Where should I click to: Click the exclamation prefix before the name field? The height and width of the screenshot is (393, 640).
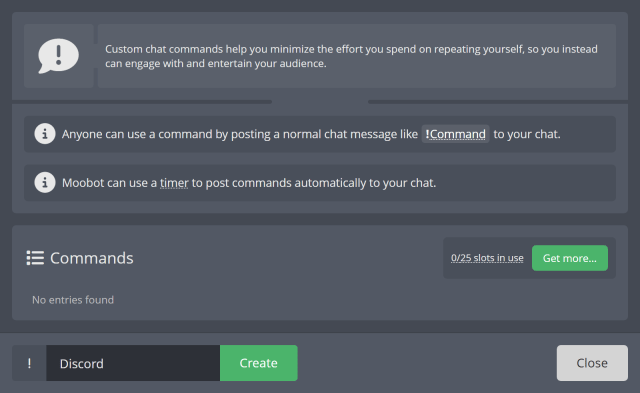(29, 363)
